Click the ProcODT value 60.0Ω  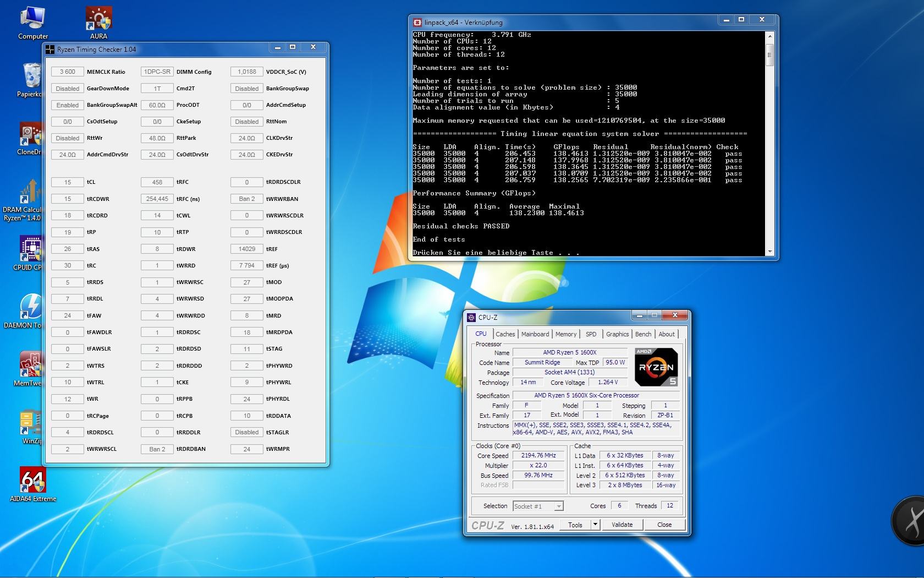click(x=157, y=105)
